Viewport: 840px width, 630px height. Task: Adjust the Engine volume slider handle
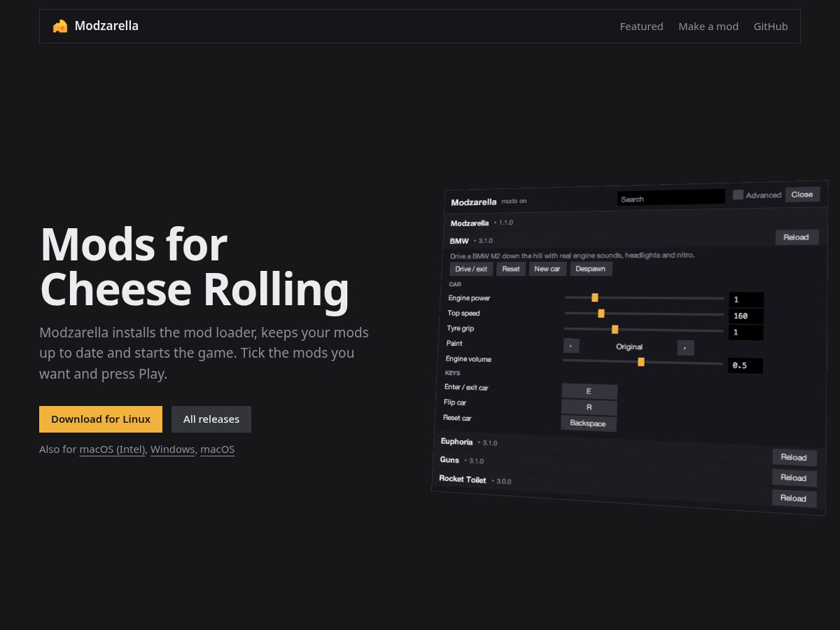641,362
